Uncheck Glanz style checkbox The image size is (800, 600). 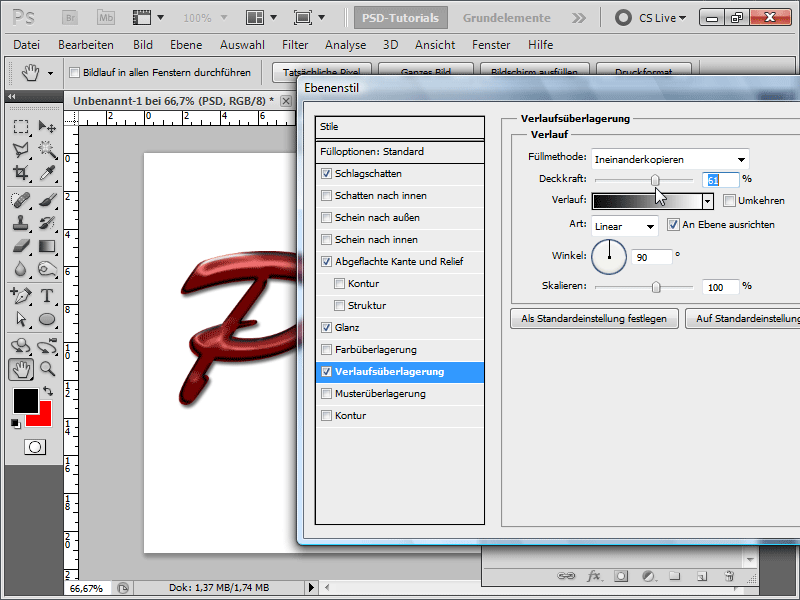tap(327, 328)
